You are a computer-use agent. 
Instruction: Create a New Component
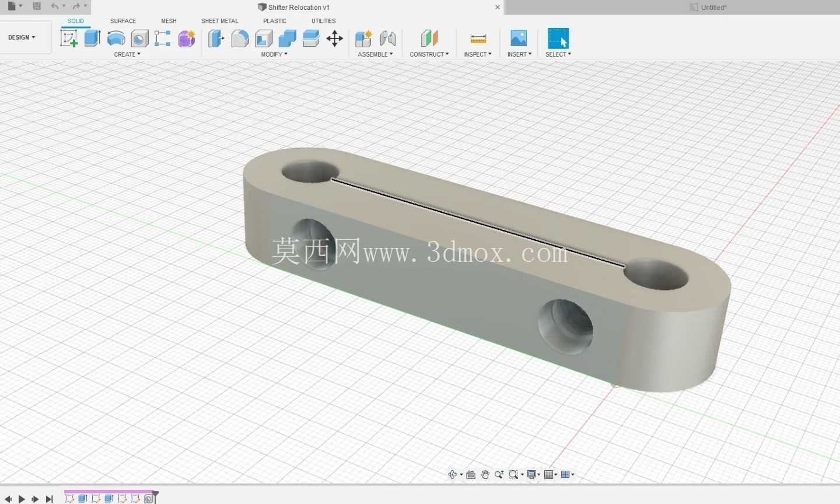[363, 38]
